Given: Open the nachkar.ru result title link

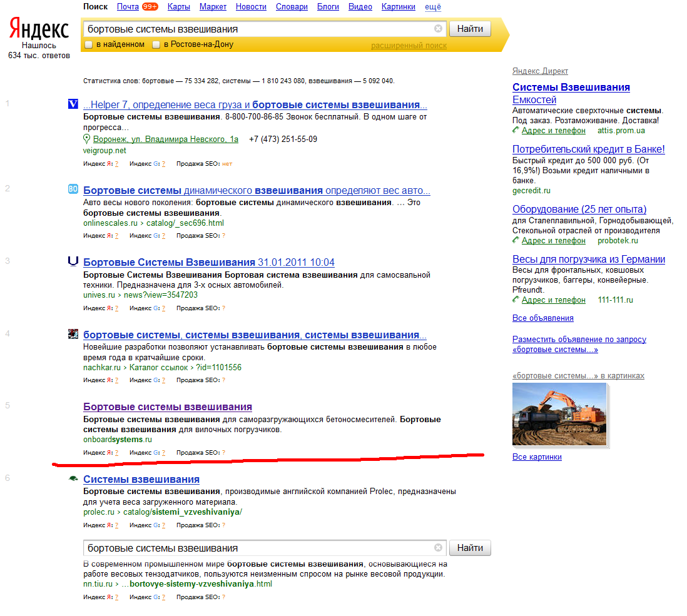Looking at the screenshot, I should coord(255,335).
